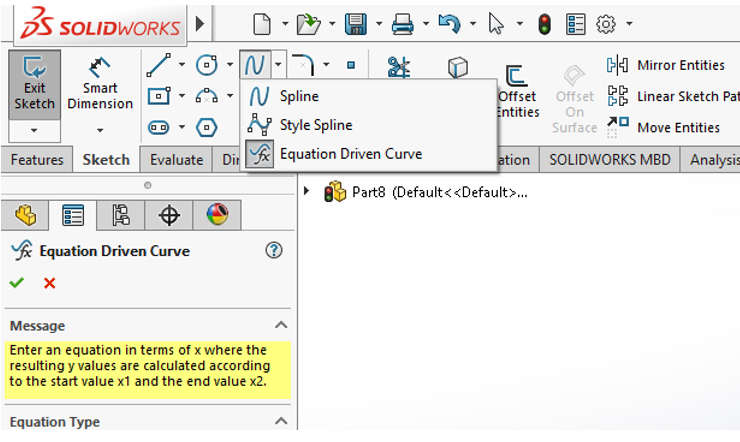The width and height of the screenshot is (740, 442).
Task: Print the document
Action: pyautogui.click(x=403, y=24)
